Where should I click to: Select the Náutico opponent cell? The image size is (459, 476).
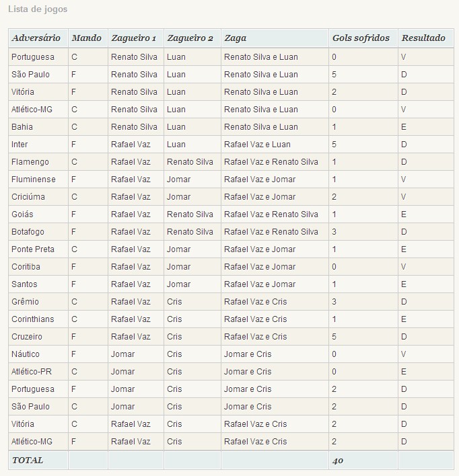(x=26, y=354)
